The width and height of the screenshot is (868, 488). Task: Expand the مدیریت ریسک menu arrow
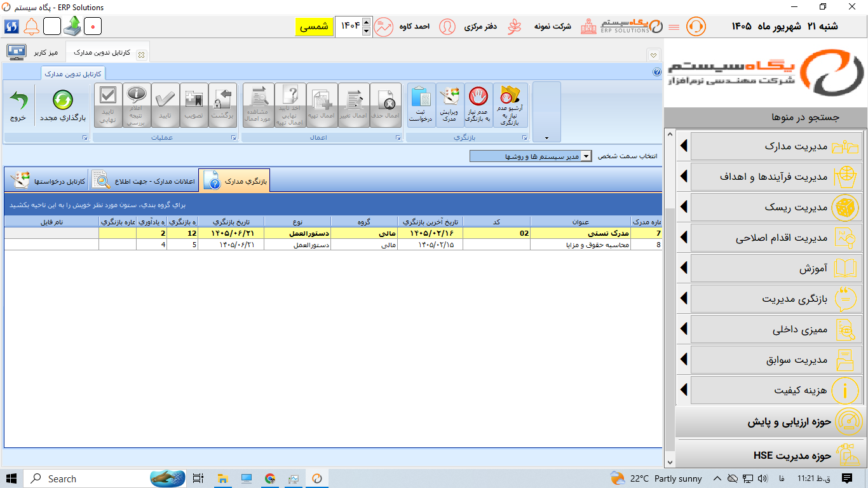[684, 207]
